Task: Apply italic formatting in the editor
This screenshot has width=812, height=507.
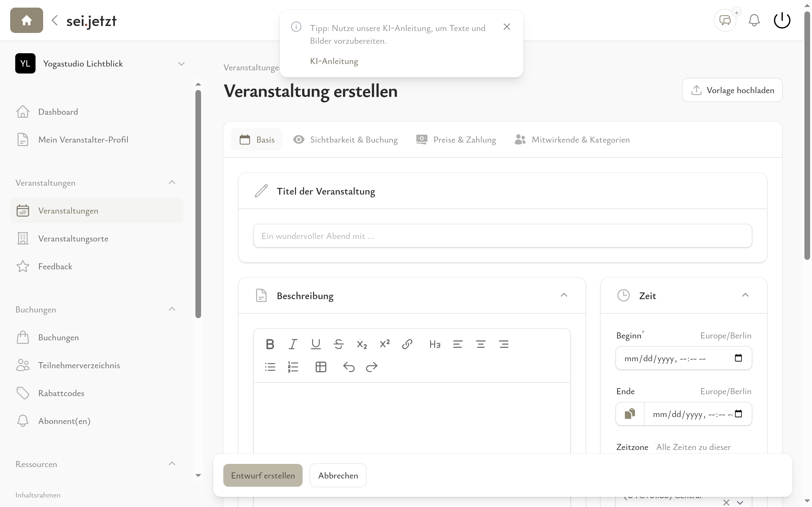Action: coord(292,344)
